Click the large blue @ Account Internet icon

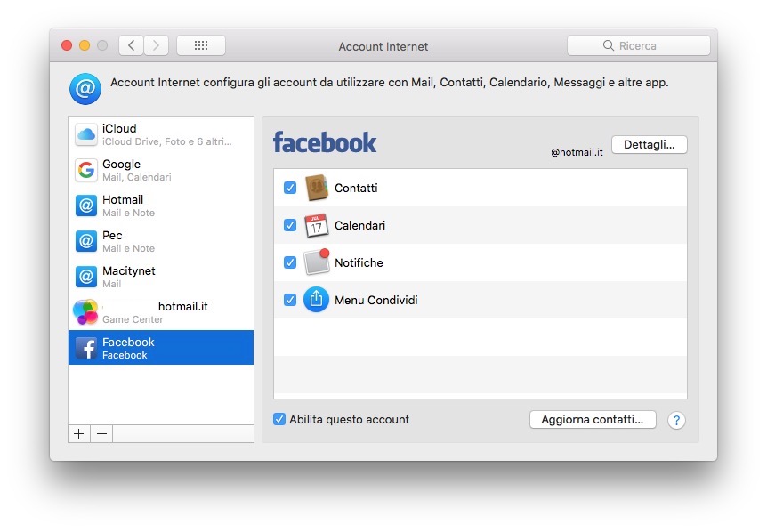click(85, 89)
